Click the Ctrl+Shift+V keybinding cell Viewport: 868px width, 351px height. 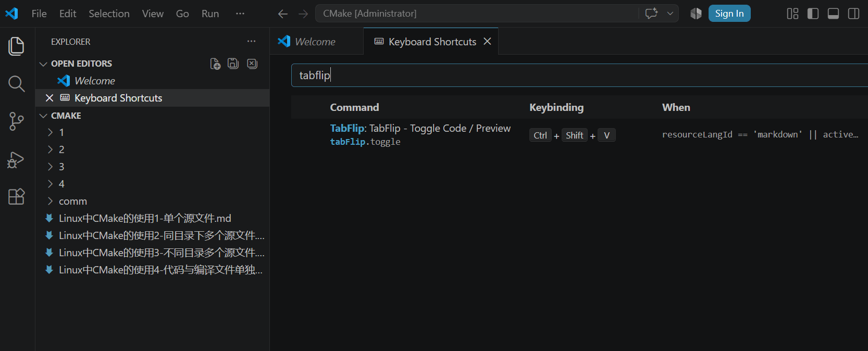coord(573,135)
